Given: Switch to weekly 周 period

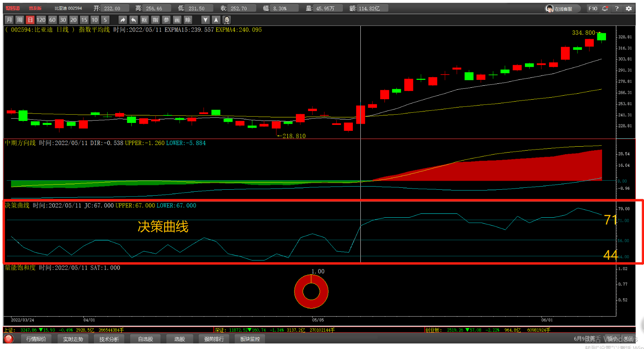Looking at the screenshot, I should coord(20,20).
